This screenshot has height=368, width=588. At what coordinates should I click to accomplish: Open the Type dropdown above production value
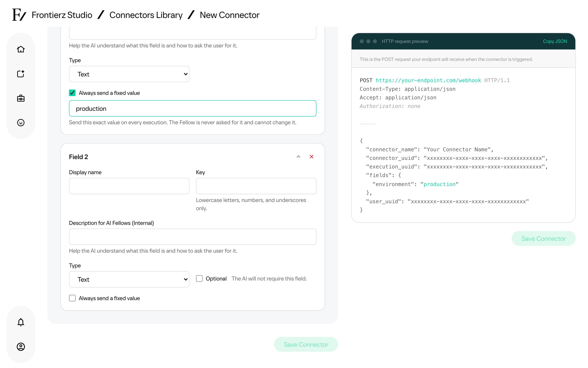point(129,74)
